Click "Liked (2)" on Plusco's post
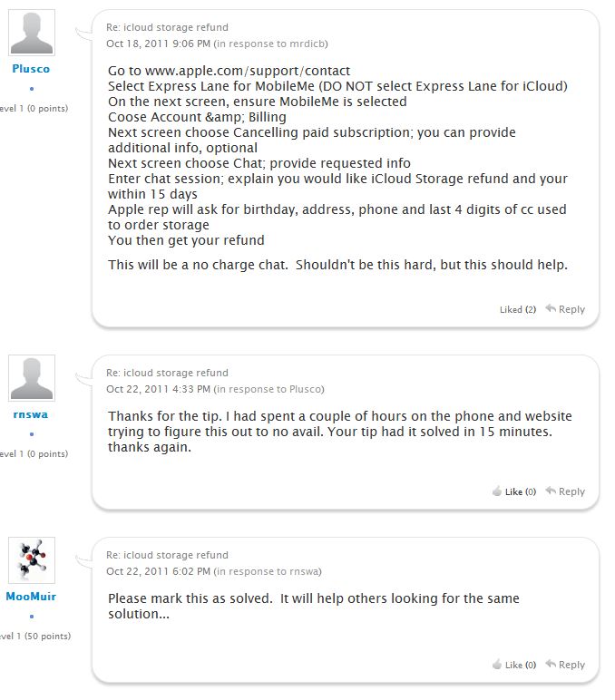This screenshot has width=615, height=700. pyautogui.click(x=517, y=309)
